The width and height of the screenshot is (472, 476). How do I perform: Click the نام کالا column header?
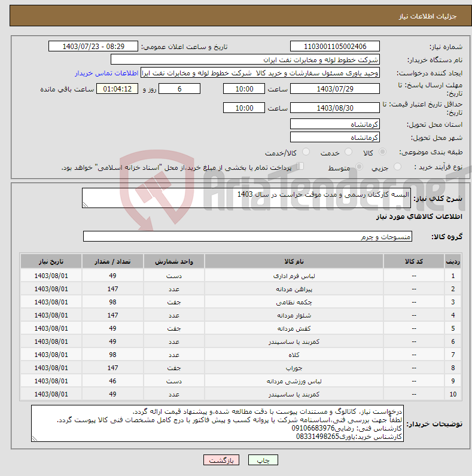(294, 261)
